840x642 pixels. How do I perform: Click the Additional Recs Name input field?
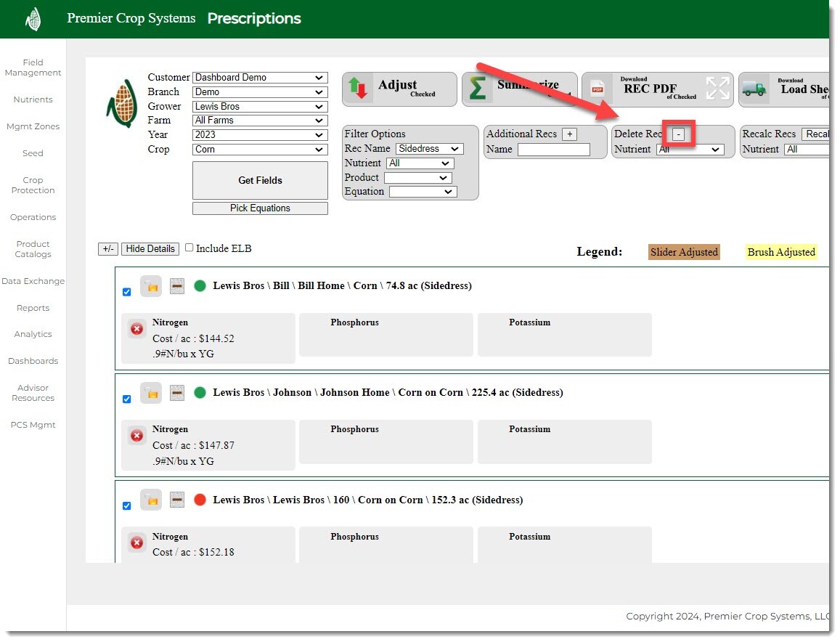553,150
